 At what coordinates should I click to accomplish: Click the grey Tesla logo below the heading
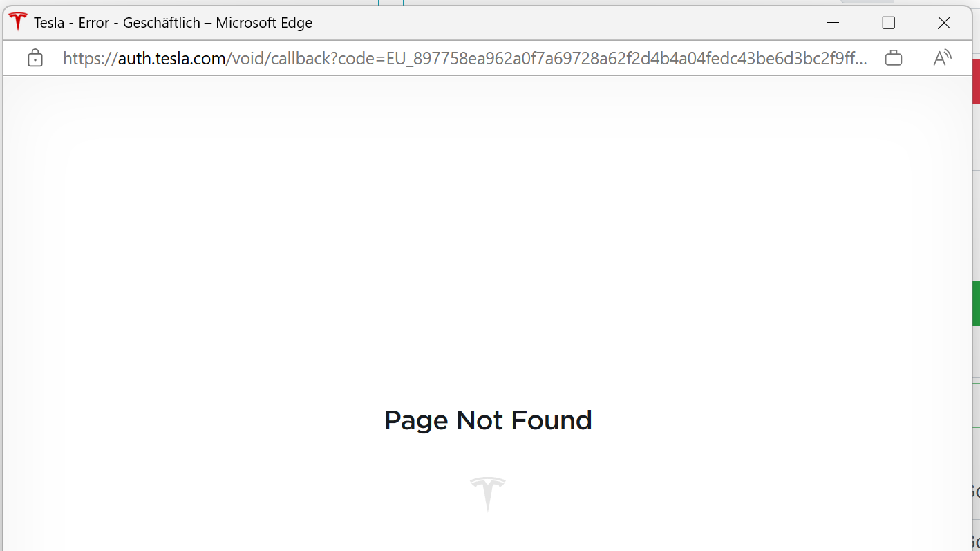pos(488,494)
